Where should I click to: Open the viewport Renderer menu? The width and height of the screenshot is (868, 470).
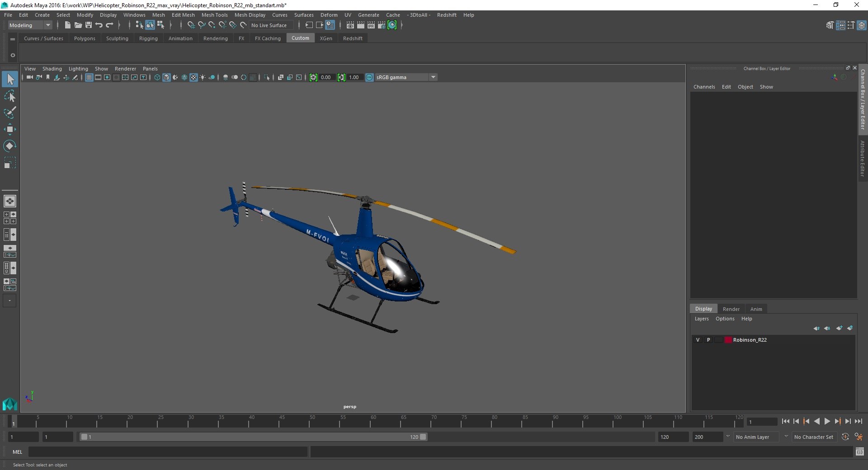tap(125, 69)
